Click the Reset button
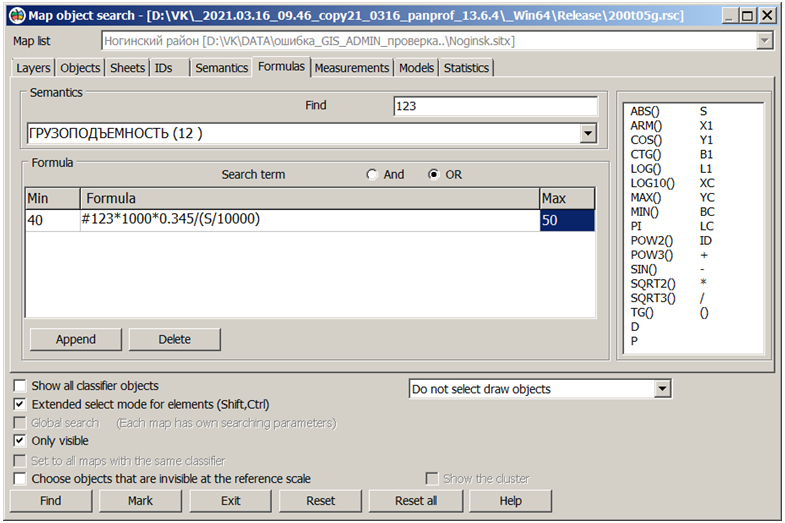 point(320,501)
